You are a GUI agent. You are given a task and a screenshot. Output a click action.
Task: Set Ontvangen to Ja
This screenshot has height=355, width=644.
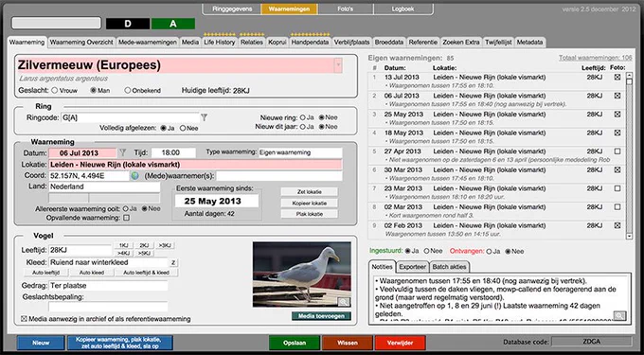[x=490, y=251]
